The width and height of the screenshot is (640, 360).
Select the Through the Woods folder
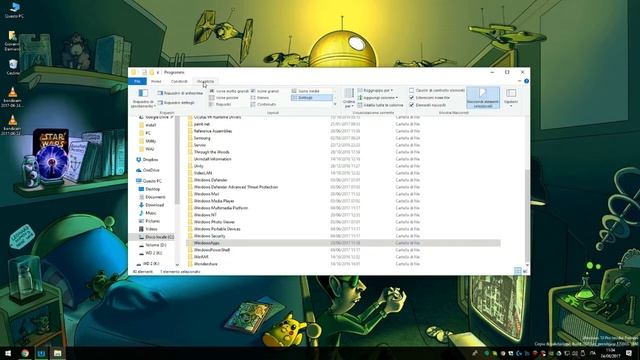pyautogui.click(x=209, y=152)
